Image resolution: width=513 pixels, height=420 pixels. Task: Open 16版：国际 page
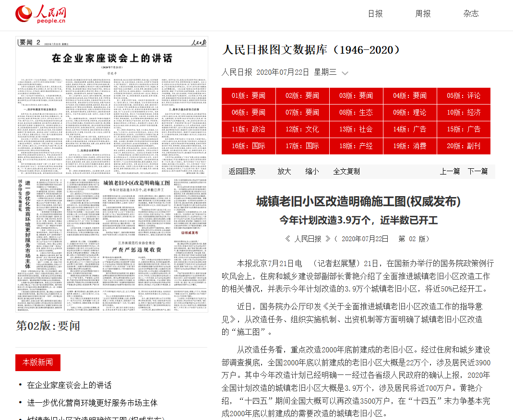[248, 146]
